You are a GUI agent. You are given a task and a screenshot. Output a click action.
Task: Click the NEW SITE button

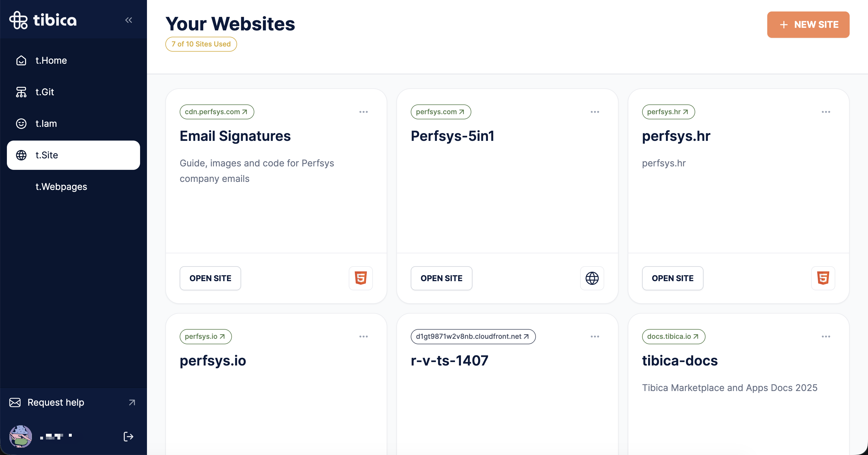[808, 25]
